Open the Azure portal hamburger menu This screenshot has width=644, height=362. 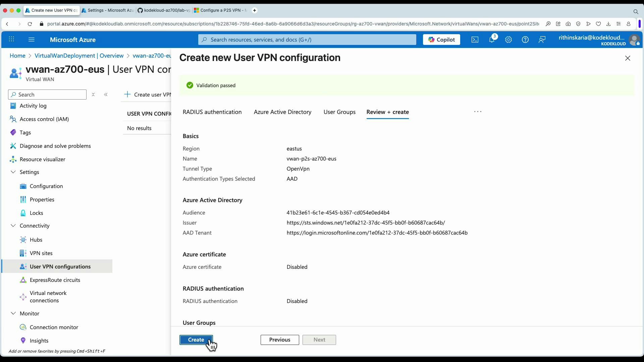click(x=32, y=40)
